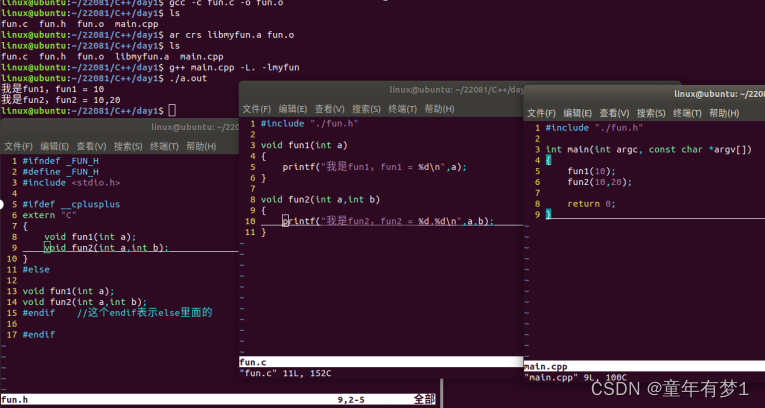
Task: Open the 编辑(E) menu in fun.c window
Action: tap(293, 109)
